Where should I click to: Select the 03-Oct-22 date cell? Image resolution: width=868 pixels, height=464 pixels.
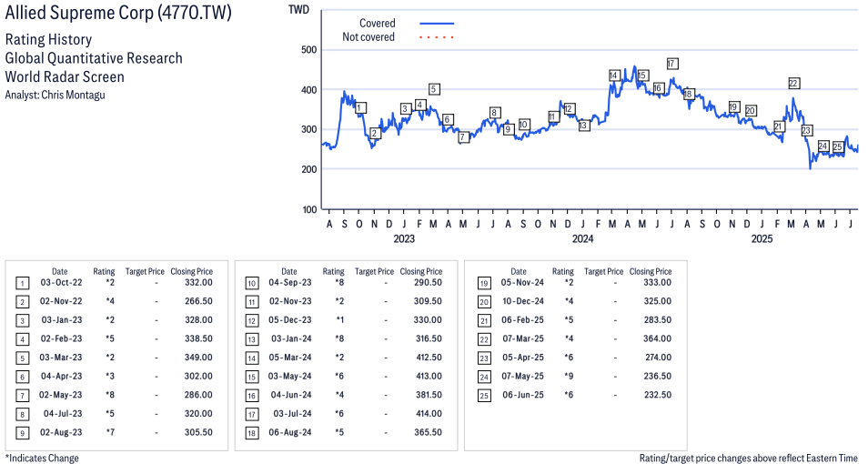(x=61, y=282)
